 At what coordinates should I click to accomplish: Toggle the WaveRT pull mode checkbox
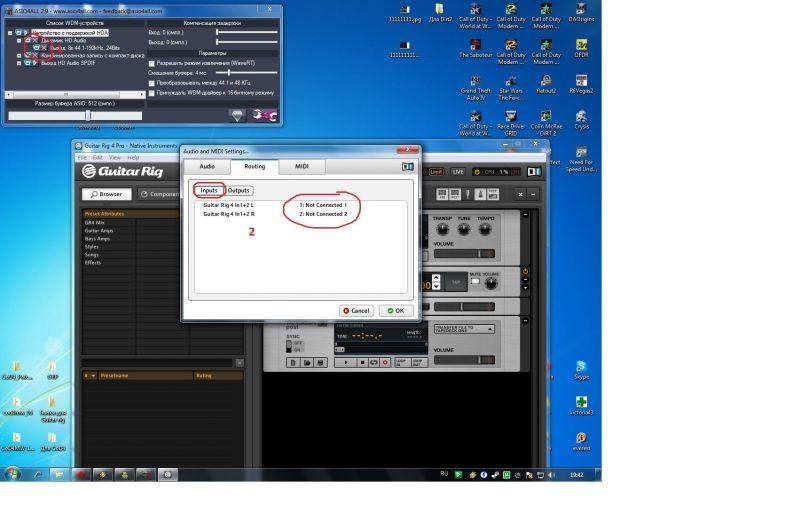click(x=151, y=62)
